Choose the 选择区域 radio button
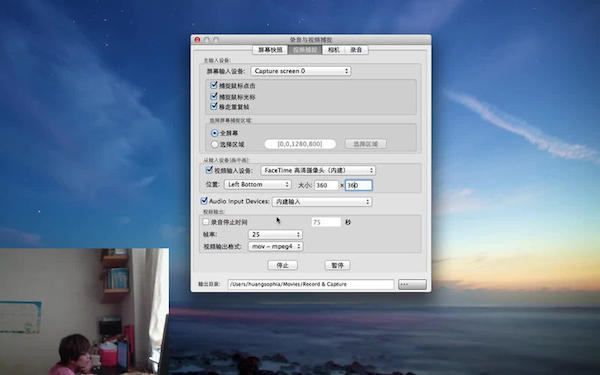The image size is (600, 375). 215,144
